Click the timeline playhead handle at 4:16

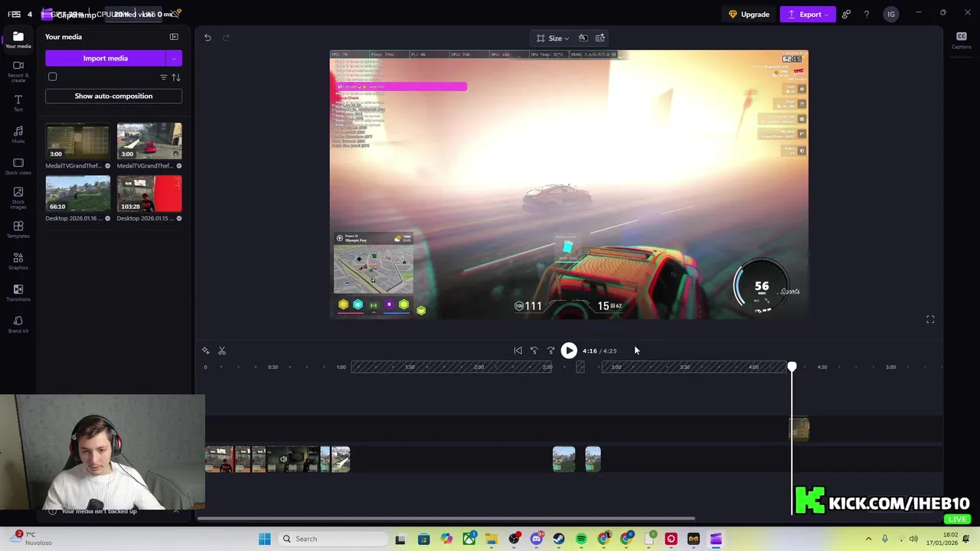coord(792,367)
